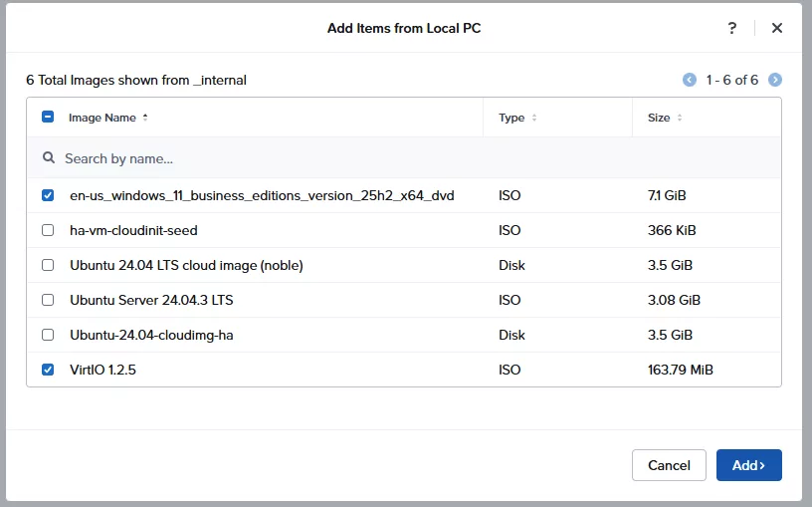Image resolution: width=812 pixels, height=507 pixels.
Task: Click ISO type in ha-vm-cloudinit-seed row
Action: click(509, 230)
